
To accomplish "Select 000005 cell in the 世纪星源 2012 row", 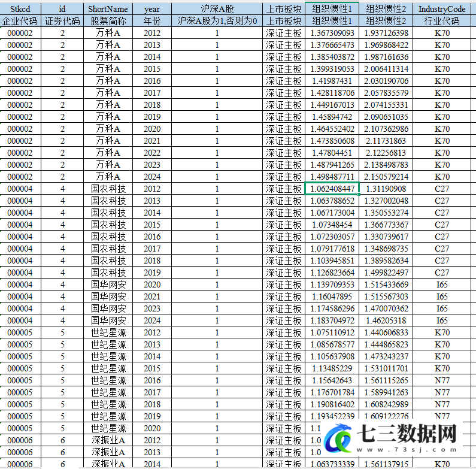I will (20, 332).
